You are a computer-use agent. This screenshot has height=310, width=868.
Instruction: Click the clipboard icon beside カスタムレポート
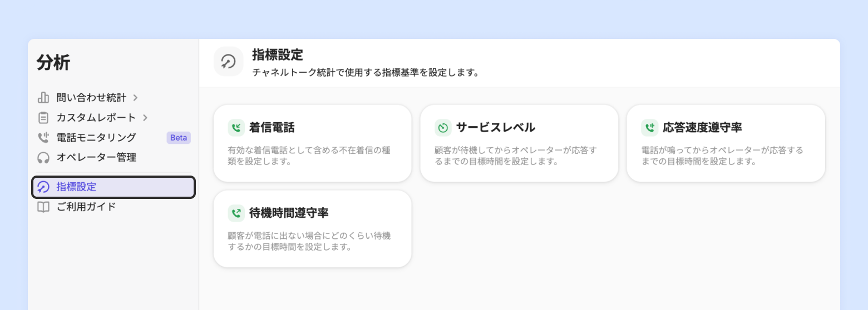[43, 118]
